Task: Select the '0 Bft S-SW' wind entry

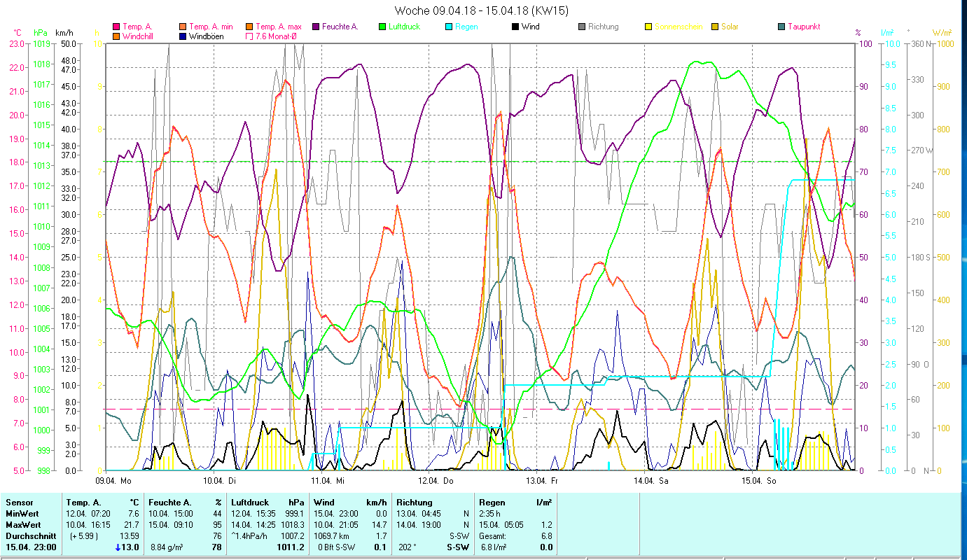Action: 337,547
